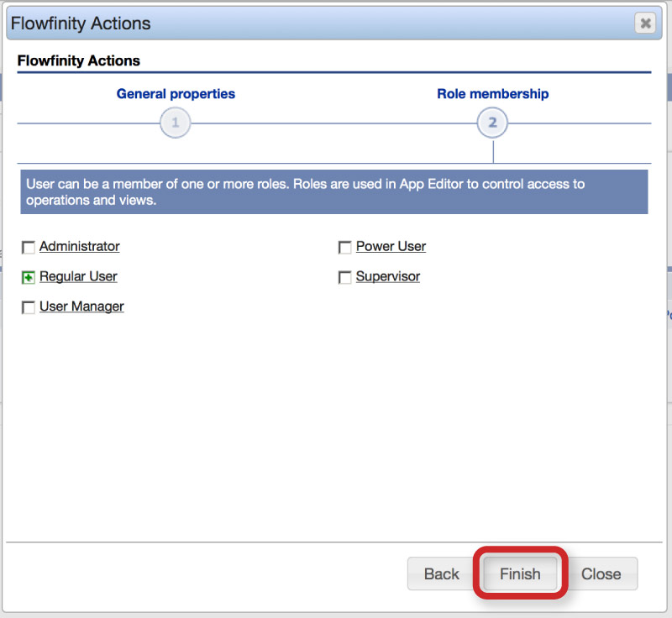Check the Administrator role checkbox
The height and width of the screenshot is (618, 672).
(29, 247)
